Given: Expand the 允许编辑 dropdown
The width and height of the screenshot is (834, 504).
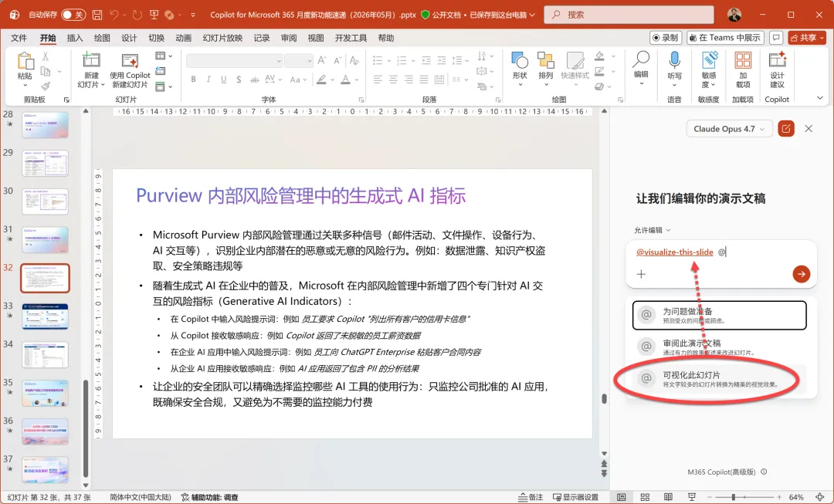Looking at the screenshot, I should point(652,230).
